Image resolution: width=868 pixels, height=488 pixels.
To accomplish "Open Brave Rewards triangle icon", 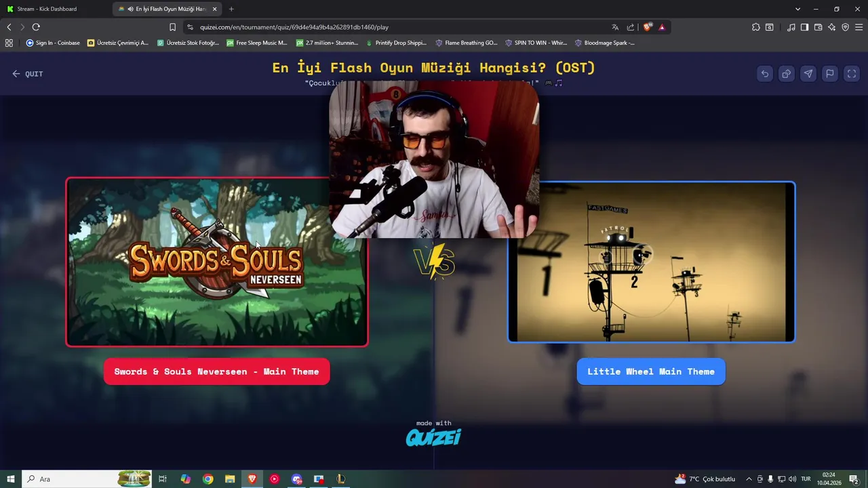I will [662, 27].
